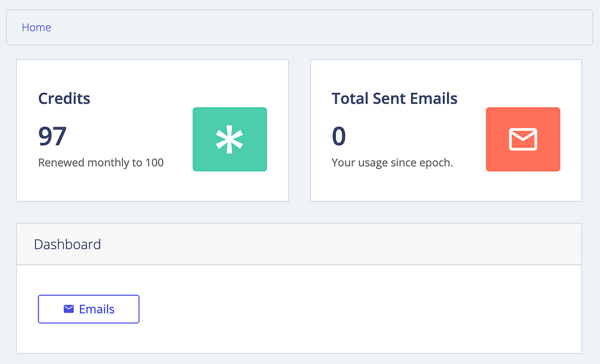Select the Credits heading

coord(64,98)
